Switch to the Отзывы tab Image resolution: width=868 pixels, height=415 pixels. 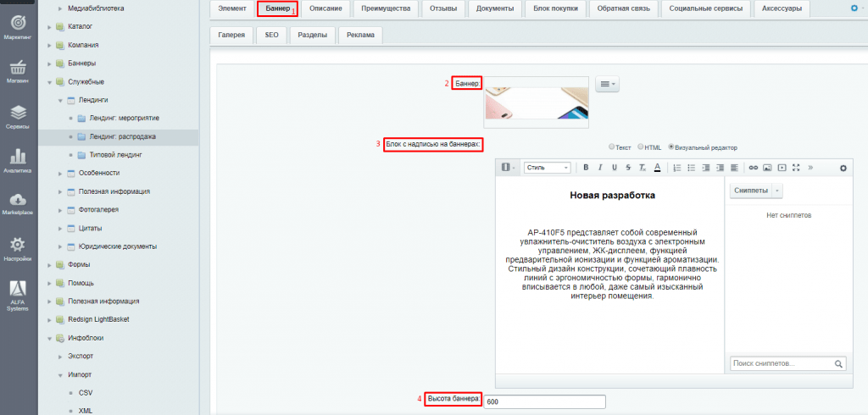442,8
